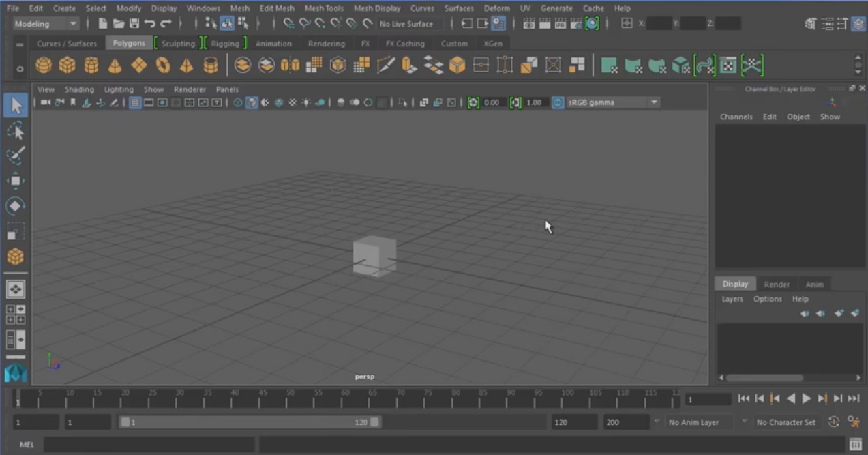Open the Layers menu in Layer Editor

(732, 299)
